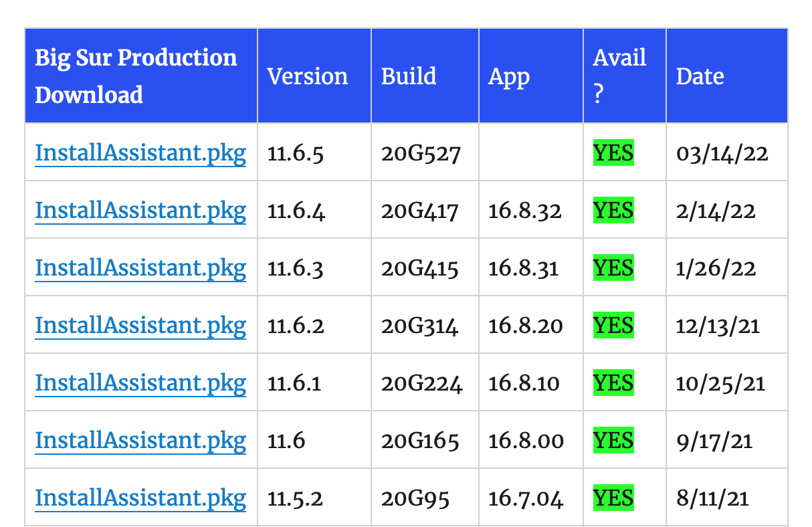812x527 pixels.
Task: Open InstallAssistant.pkg link for version 11.6.5
Action: point(140,154)
